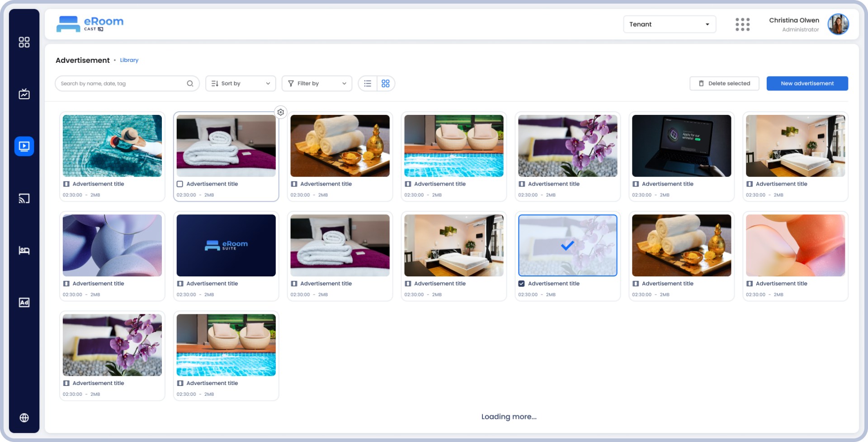Open the nine-dot apps launcher
This screenshot has height=442, width=868.
pyautogui.click(x=742, y=24)
